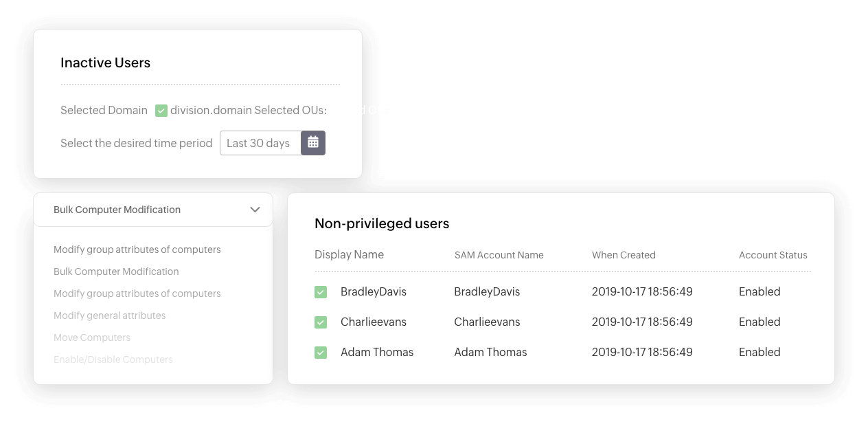Click the Selected OUs label
This screenshot has width=868, height=422.
(x=290, y=111)
